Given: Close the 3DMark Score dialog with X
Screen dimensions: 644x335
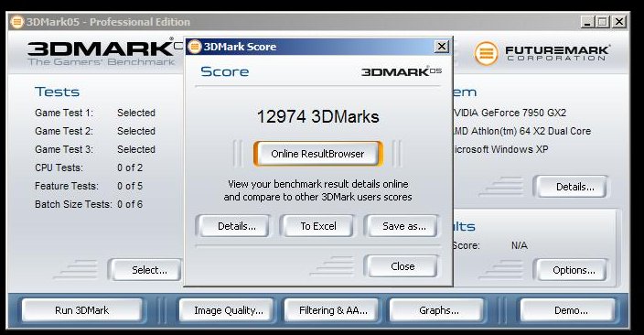Looking at the screenshot, I should 442,47.
